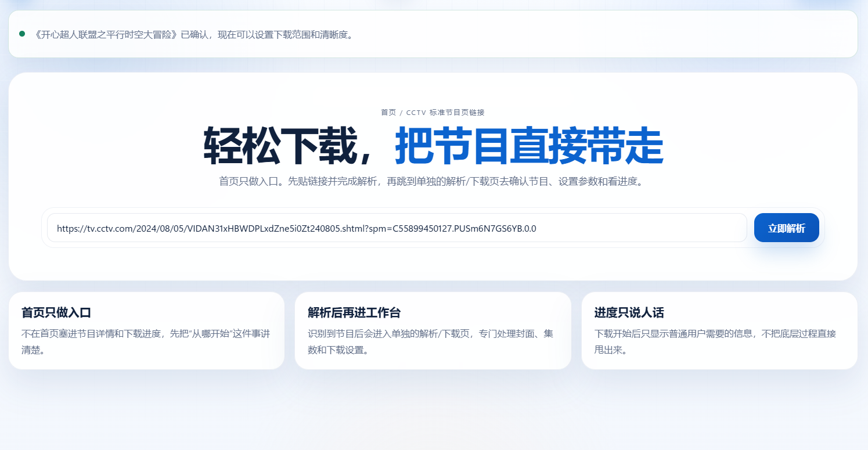This screenshot has width=868, height=450.
Task: Click the blue 把节目直接带走 headline
Action: [529, 146]
